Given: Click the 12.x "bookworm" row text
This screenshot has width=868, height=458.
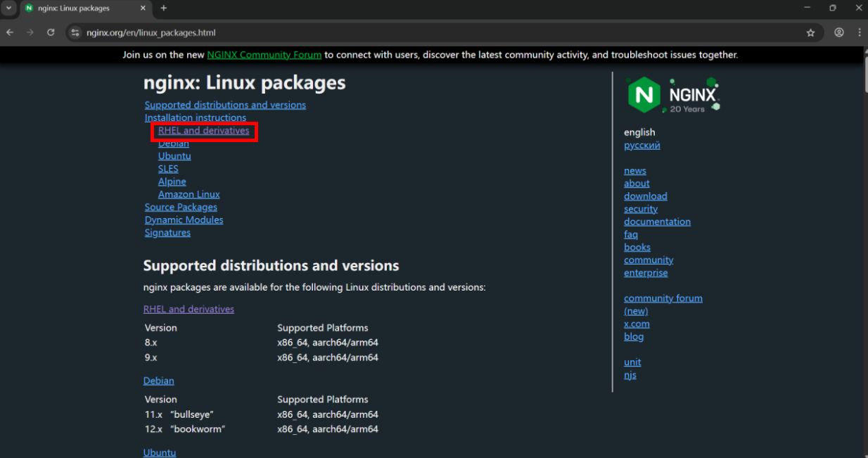Looking at the screenshot, I should coord(185,429).
